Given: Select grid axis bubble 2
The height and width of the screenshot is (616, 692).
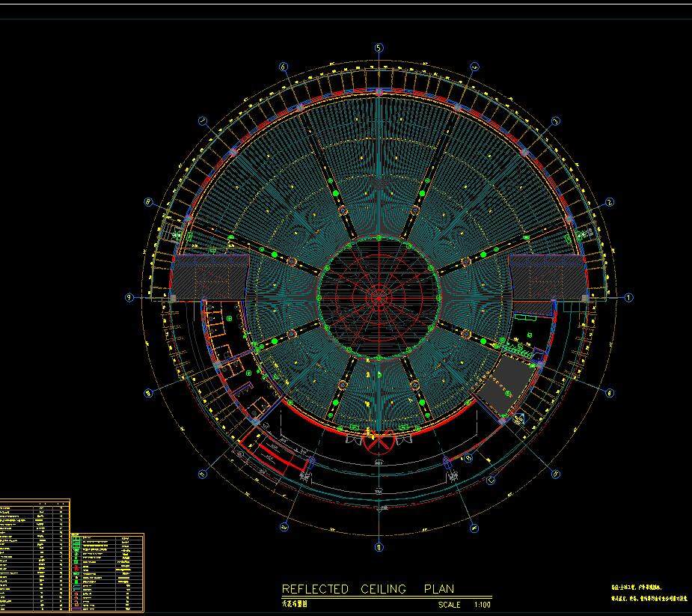Looking at the screenshot, I should [610, 202].
